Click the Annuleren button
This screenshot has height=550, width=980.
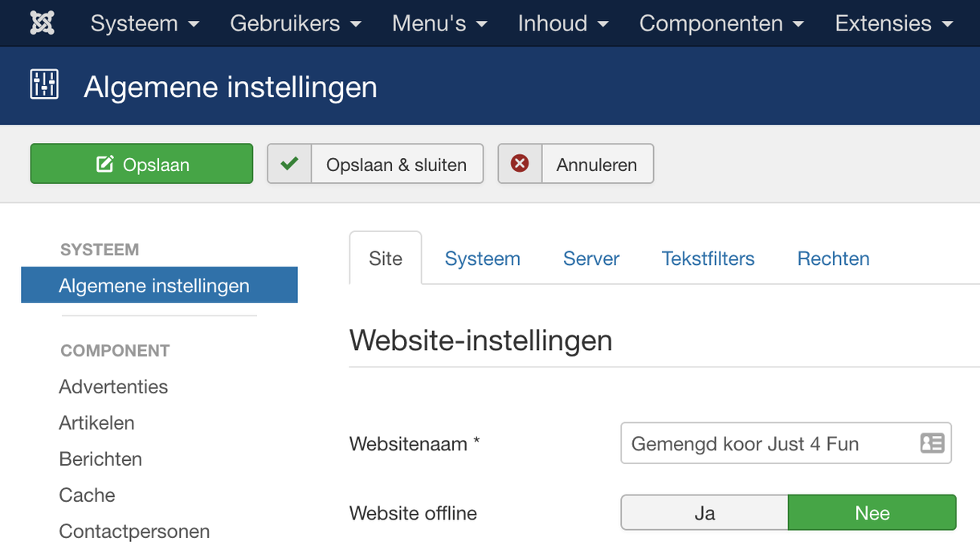point(575,164)
